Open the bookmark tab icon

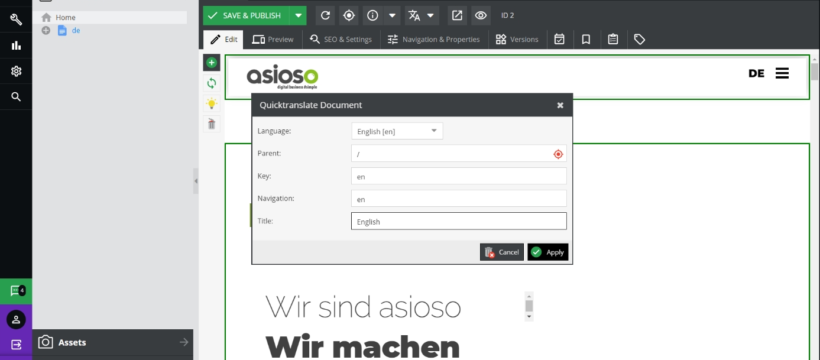point(586,39)
